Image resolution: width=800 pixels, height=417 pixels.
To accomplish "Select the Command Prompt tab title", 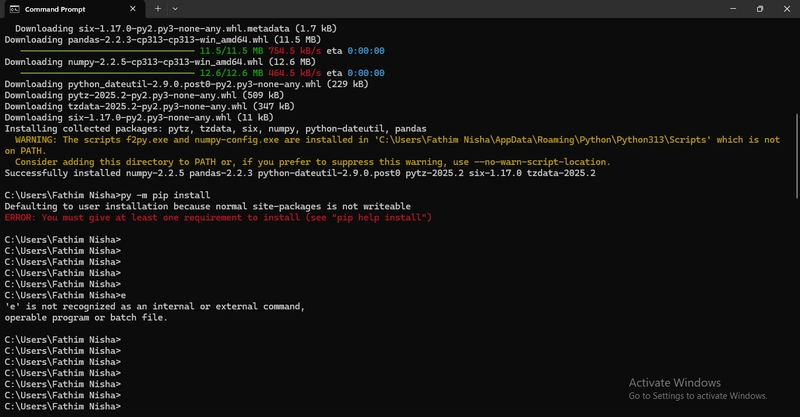I will click(55, 9).
